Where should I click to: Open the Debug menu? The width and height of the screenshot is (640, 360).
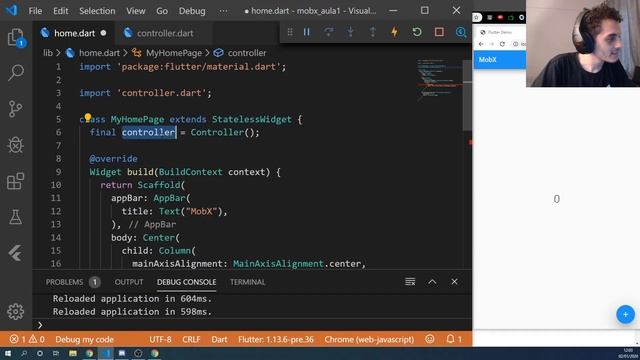point(192,11)
